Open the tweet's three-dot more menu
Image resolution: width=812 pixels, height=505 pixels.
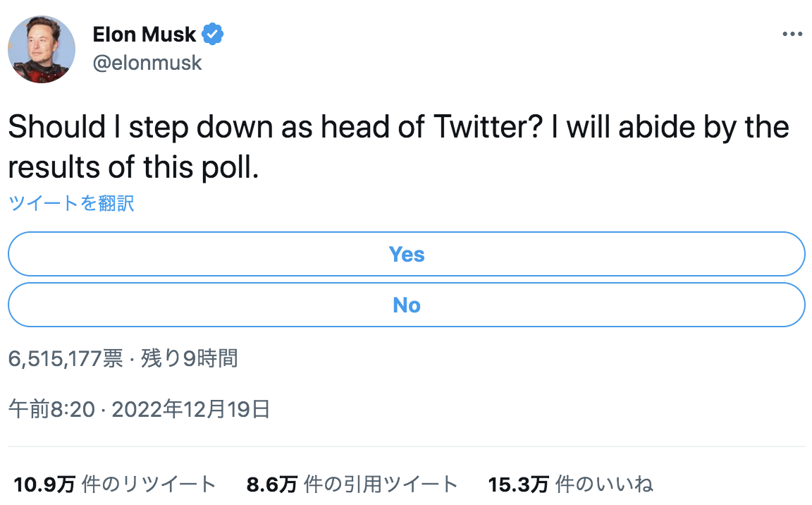point(792,34)
